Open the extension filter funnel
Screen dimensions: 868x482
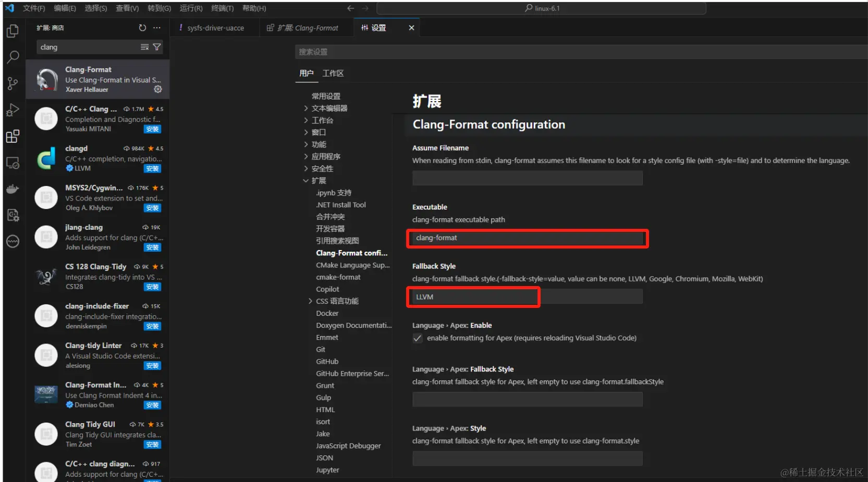click(156, 47)
